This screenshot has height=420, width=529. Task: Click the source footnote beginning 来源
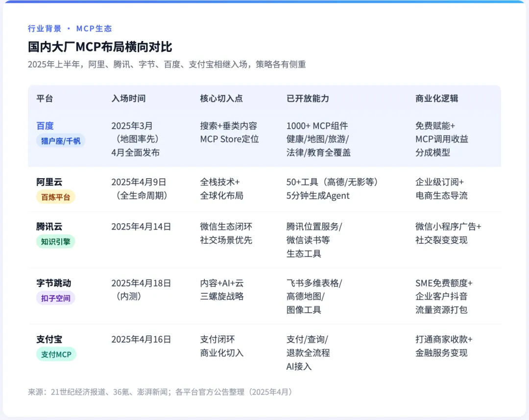[161, 392]
